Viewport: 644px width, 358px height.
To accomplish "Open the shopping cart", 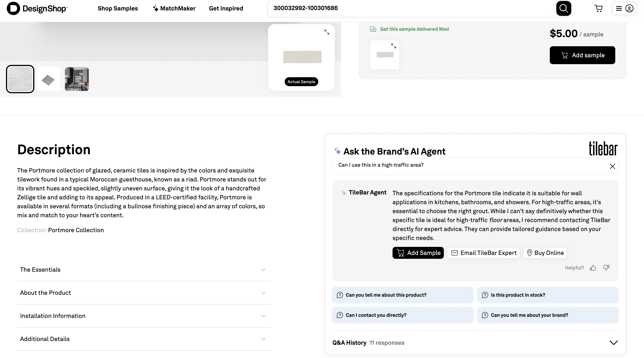I will point(598,9).
